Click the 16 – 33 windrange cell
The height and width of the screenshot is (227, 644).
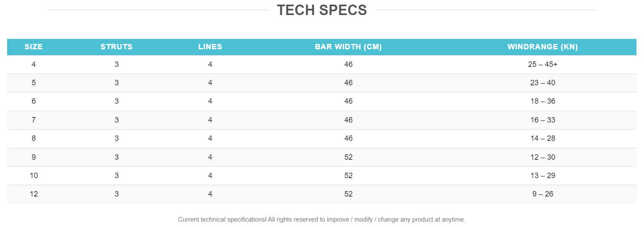(x=542, y=120)
